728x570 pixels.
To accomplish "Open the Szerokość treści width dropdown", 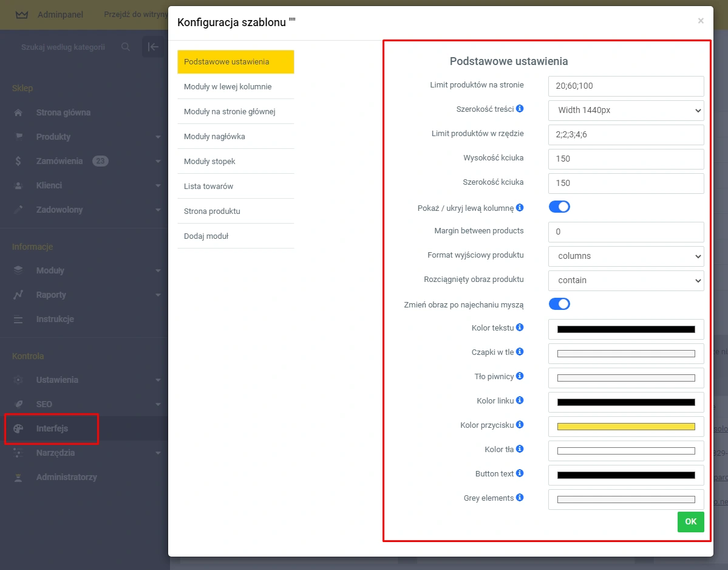I will (625, 110).
